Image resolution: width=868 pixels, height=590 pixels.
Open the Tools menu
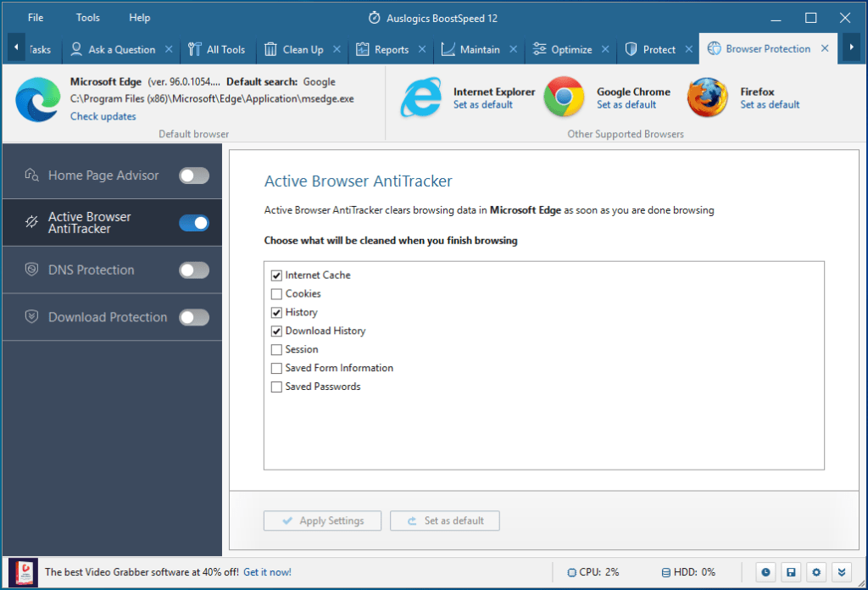tap(87, 17)
